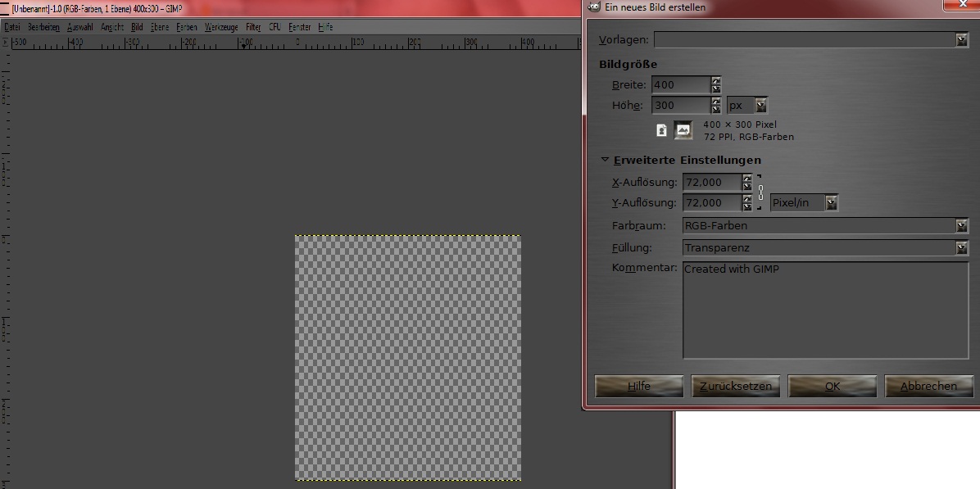Toggle the resolution chain link
Viewport: 980px width, 489px height.
tap(761, 192)
